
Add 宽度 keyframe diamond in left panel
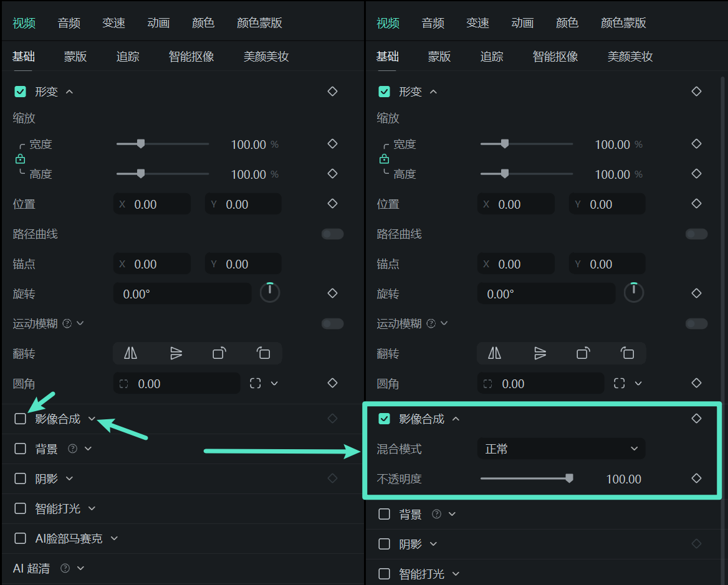click(x=332, y=144)
